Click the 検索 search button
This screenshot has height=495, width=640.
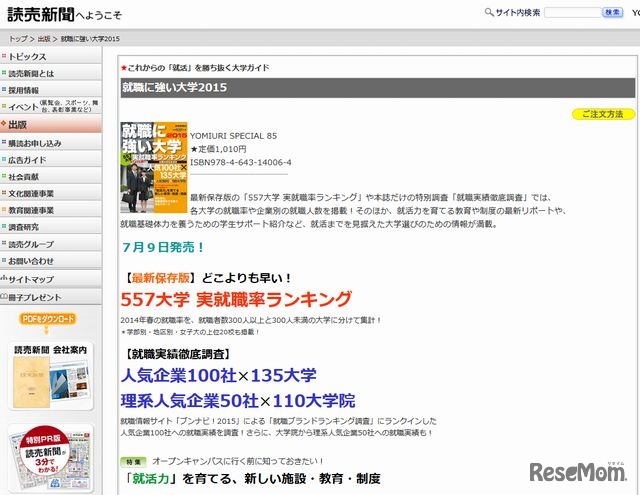pos(613,13)
